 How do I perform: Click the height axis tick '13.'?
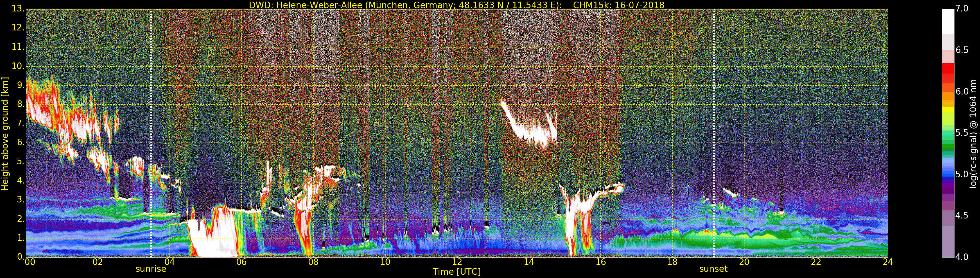[x=18, y=9]
